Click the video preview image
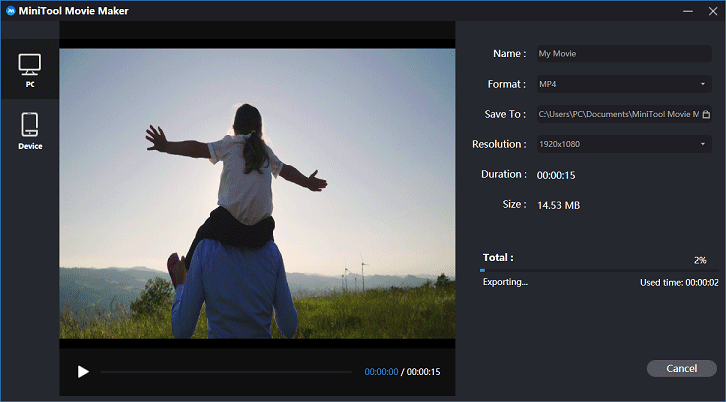This screenshot has width=726, height=402. click(x=257, y=194)
